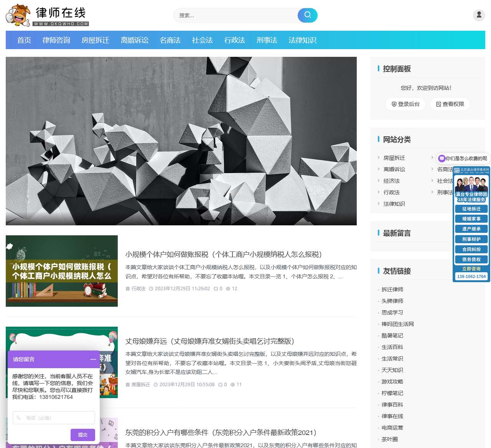Click view count icon showing 12
Viewport: 491px width, 448px height.
click(228, 289)
